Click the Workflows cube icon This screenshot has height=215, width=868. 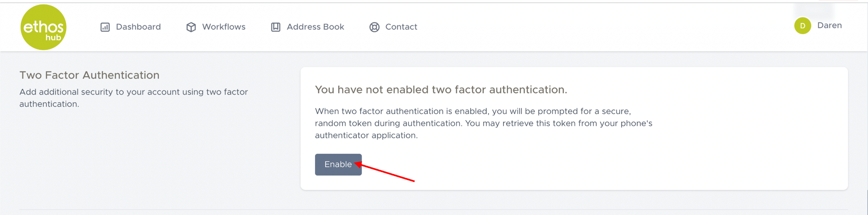point(191,27)
